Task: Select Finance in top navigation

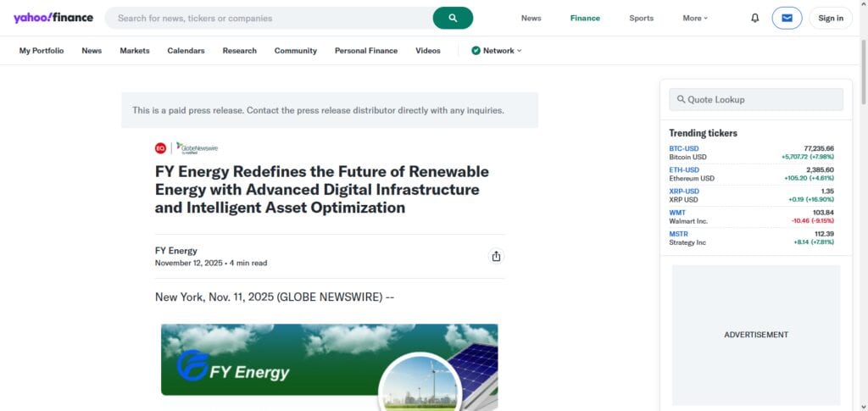Action: (x=585, y=19)
